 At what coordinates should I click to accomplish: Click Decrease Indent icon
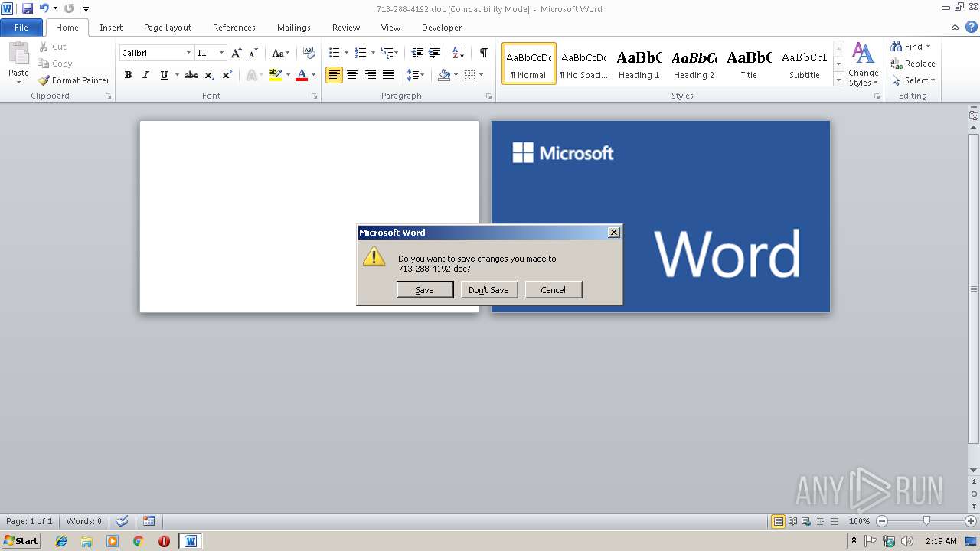[417, 53]
